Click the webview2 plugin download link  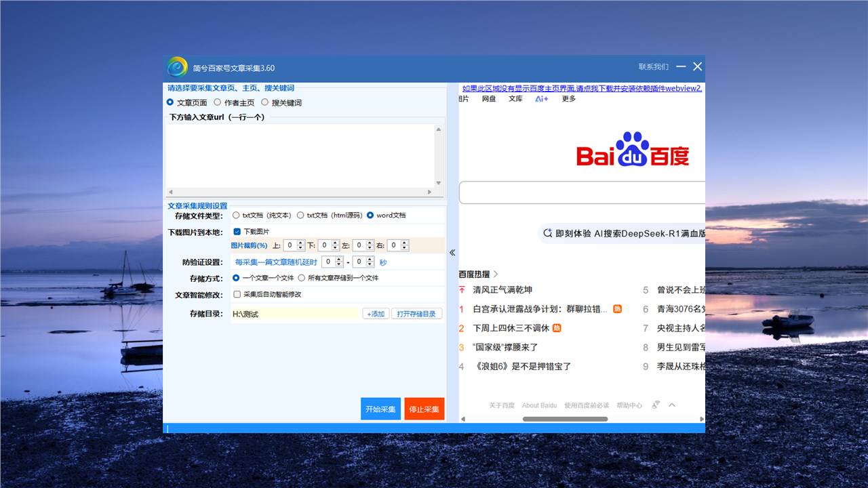point(582,89)
